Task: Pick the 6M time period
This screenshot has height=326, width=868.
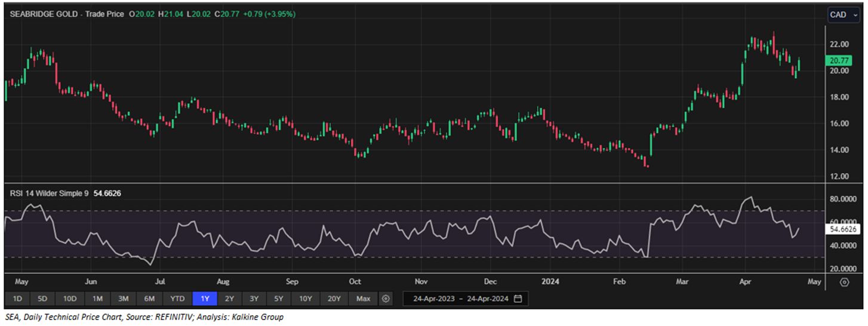Action: [x=149, y=299]
